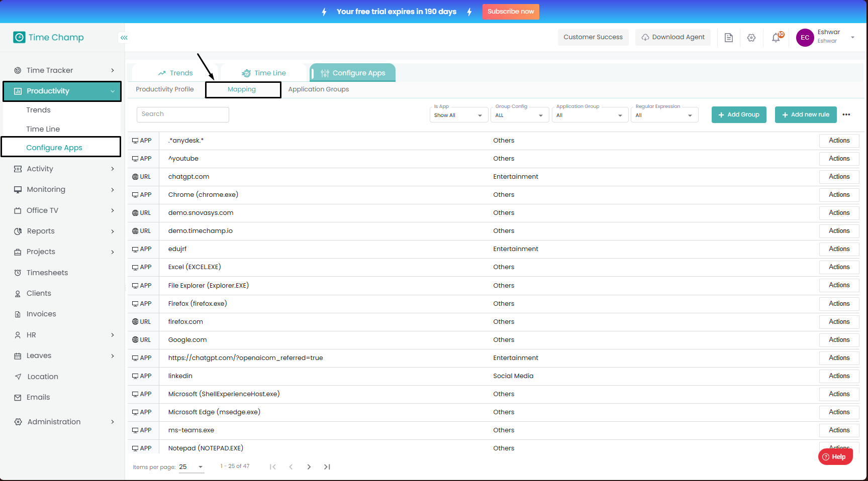Click the Leaves sidebar icon
868x481 pixels.
pos(18,355)
